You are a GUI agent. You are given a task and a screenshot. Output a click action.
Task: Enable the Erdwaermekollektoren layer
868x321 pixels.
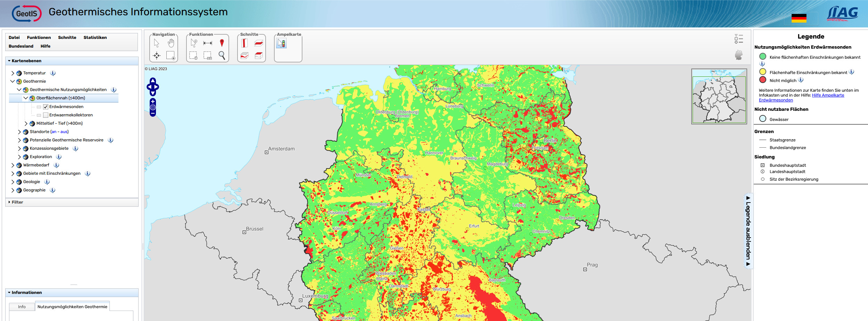(x=45, y=115)
